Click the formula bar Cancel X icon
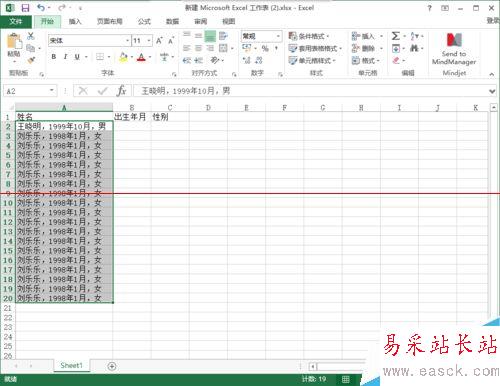Screen dimensions: 500x386 [x=83, y=90]
